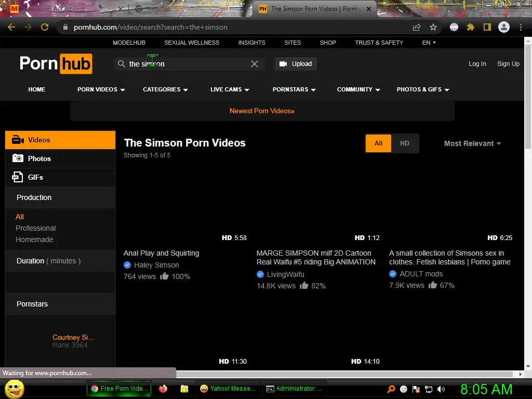The width and height of the screenshot is (532, 399).
Task: Expand the PORNSTARS nav dropdown
Action: tap(294, 89)
